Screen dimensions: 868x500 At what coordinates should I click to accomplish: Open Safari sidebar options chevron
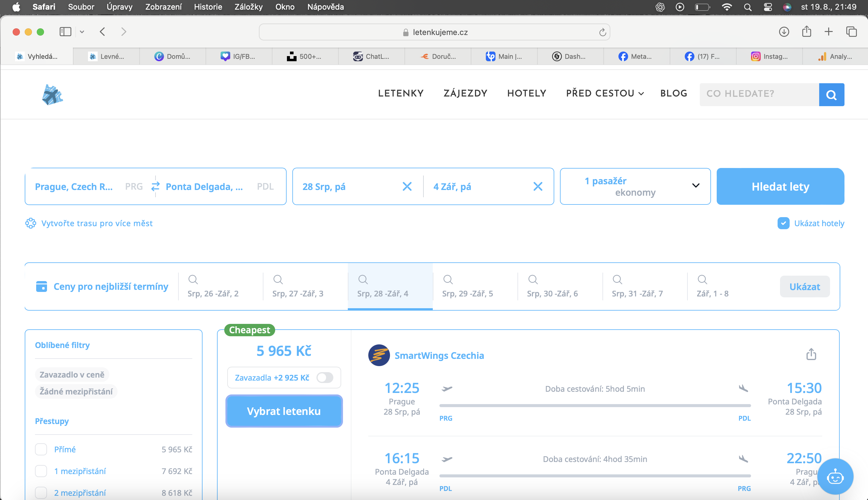[x=82, y=32]
